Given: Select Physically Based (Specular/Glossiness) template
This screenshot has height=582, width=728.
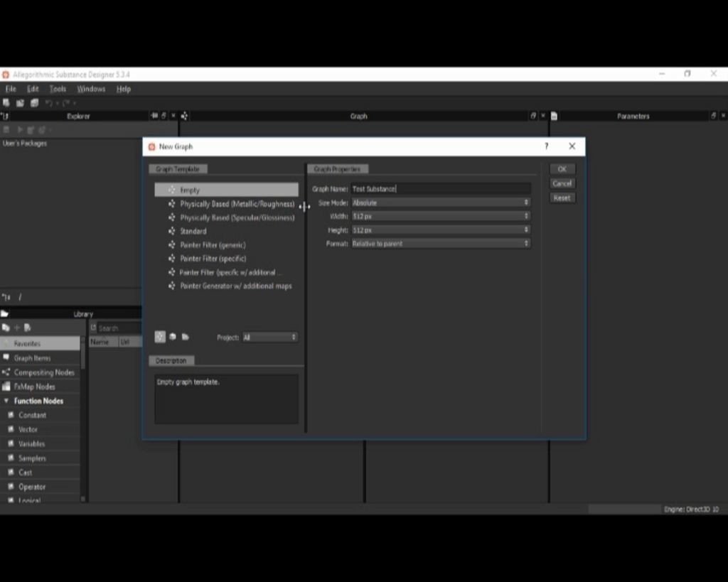Looking at the screenshot, I should 227,217.
